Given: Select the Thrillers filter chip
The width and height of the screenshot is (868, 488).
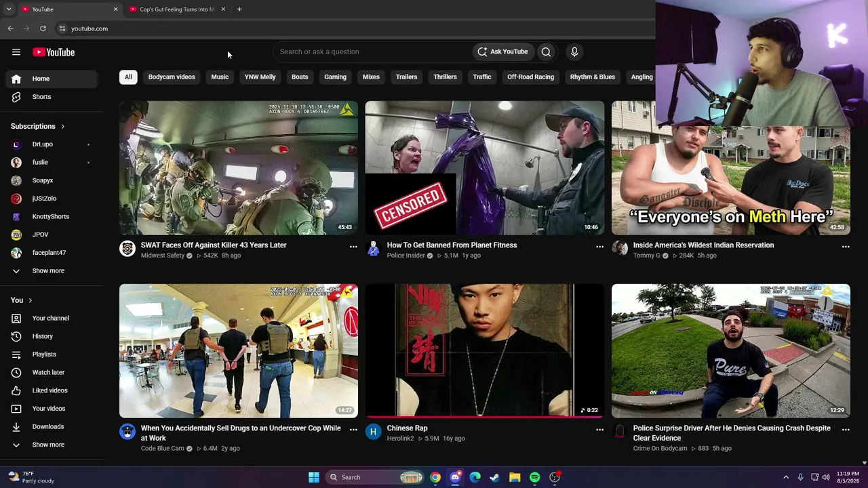Looking at the screenshot, I should tap(445, 77).
